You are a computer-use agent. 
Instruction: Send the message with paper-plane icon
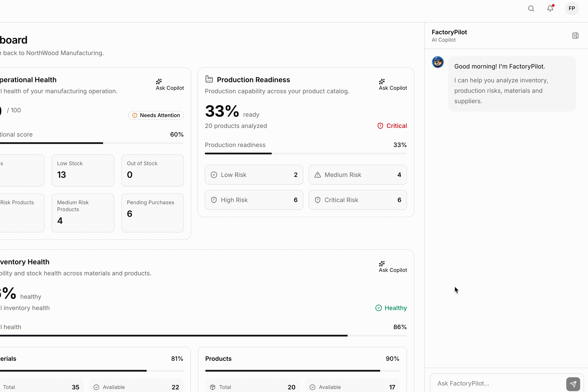point(573,384)
